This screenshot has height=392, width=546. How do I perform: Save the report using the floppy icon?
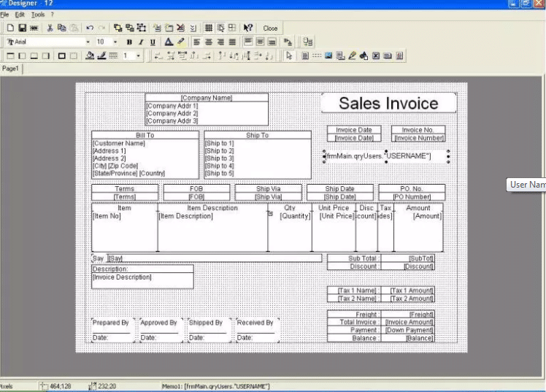[x=23, y=28]
